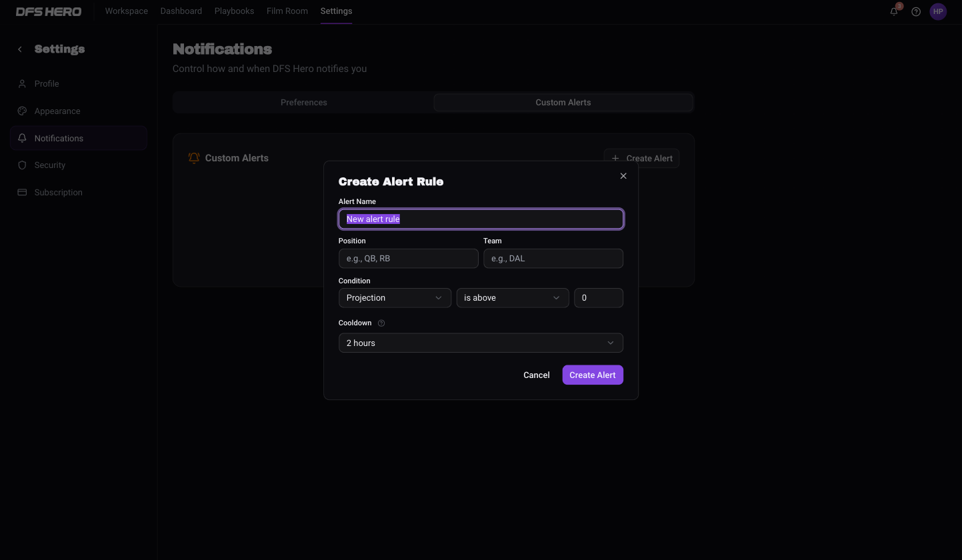The height and width of the screenshot is (560, 962).
Task: Go to Dashboard in top navigation
Action: coord(181,11)
